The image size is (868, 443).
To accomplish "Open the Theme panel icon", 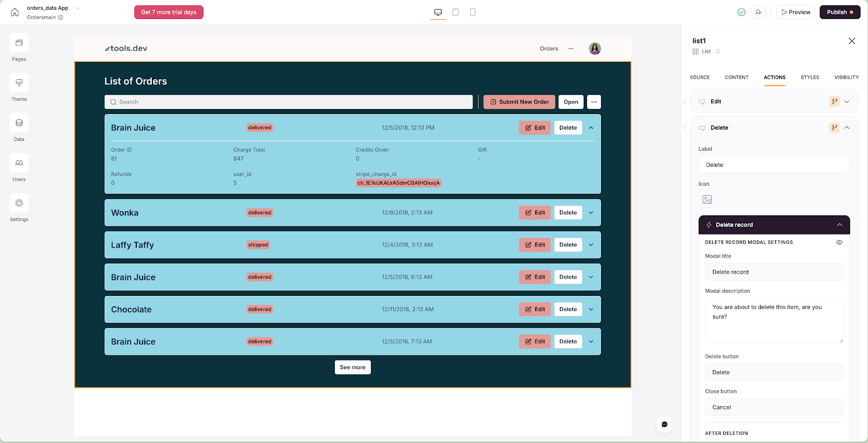I will [19, 83].
